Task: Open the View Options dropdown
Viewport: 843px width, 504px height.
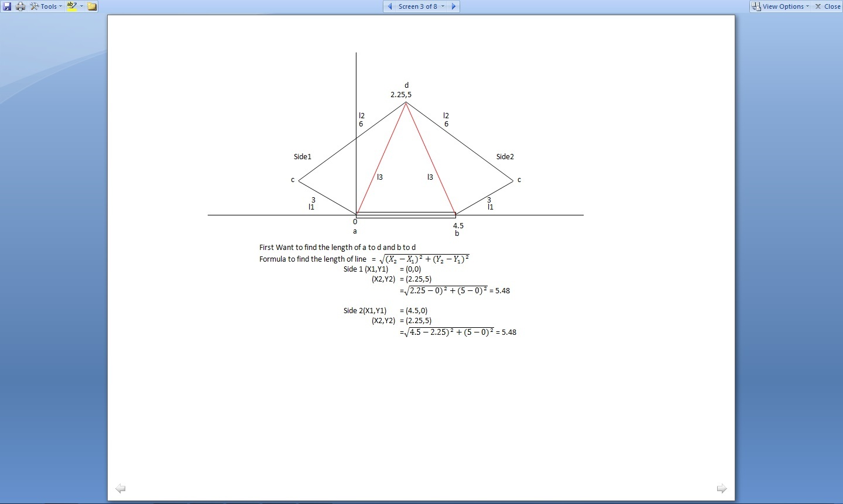Action: [x=781, y=6]
